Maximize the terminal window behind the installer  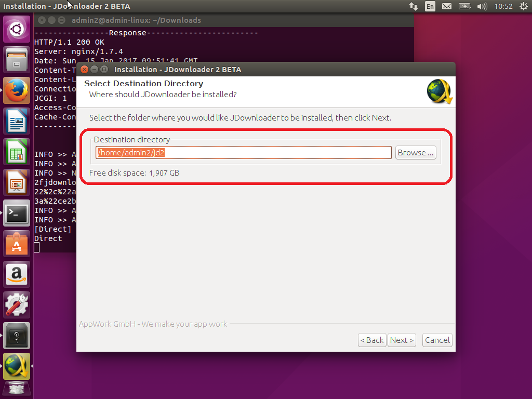(x=61, y=20)
